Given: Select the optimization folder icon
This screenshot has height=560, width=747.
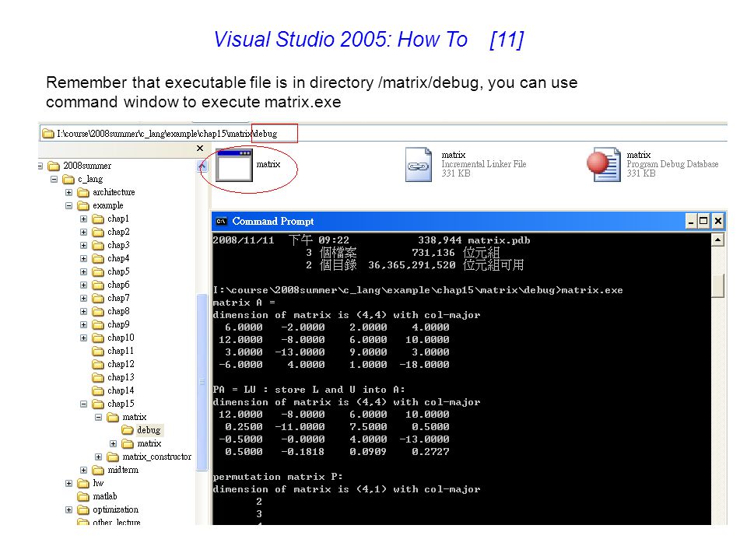Looking at the screenshot, I should (x=83, y=510).
